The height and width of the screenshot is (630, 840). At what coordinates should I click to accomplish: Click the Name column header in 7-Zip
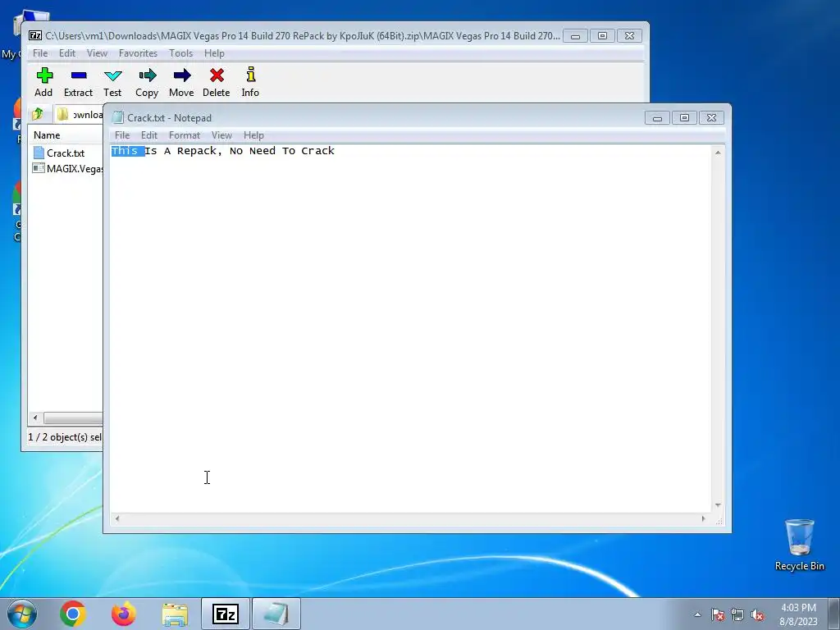click(x=47, y=135)
